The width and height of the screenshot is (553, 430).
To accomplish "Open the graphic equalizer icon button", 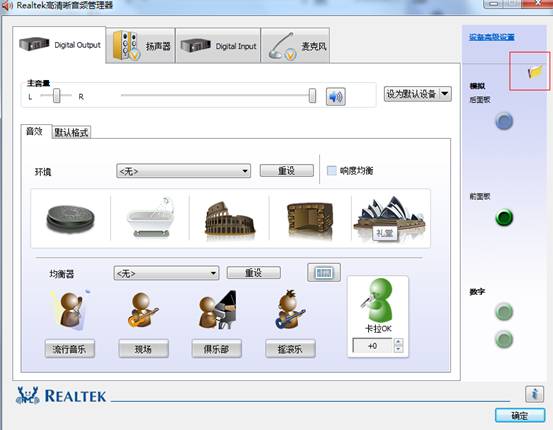I will [x=324, y=272].
